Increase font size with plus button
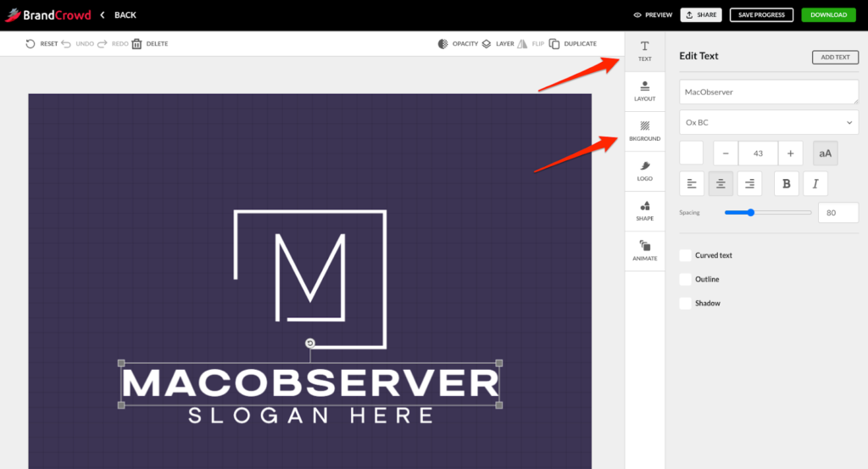Screen dimensions: 868x469 pyautogui.click(x=791, y=154)
